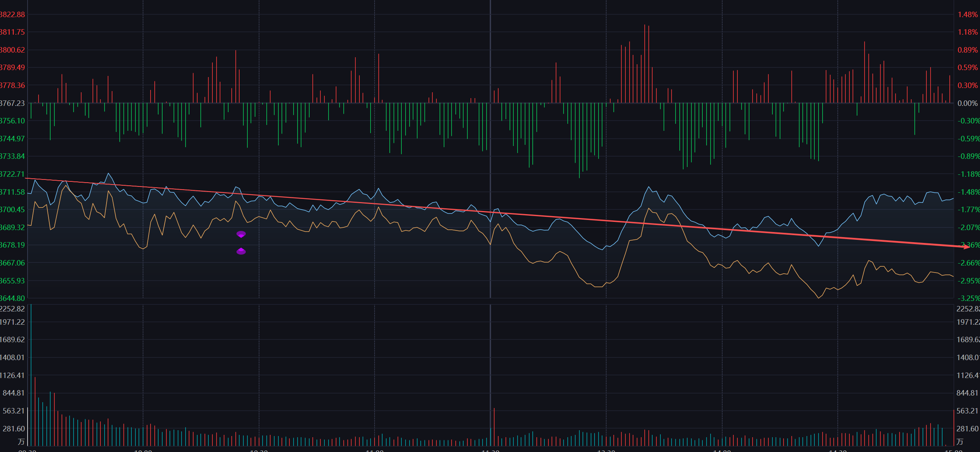Click the green -0.89% percent label
Viewport: 980px width, 452px height.
(968, 156)
